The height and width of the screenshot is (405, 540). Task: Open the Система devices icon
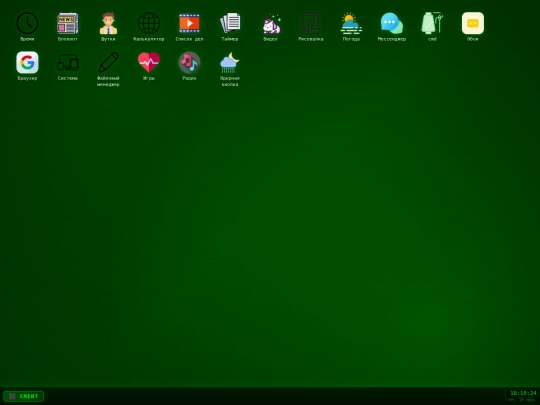click(x=68, y=63)
